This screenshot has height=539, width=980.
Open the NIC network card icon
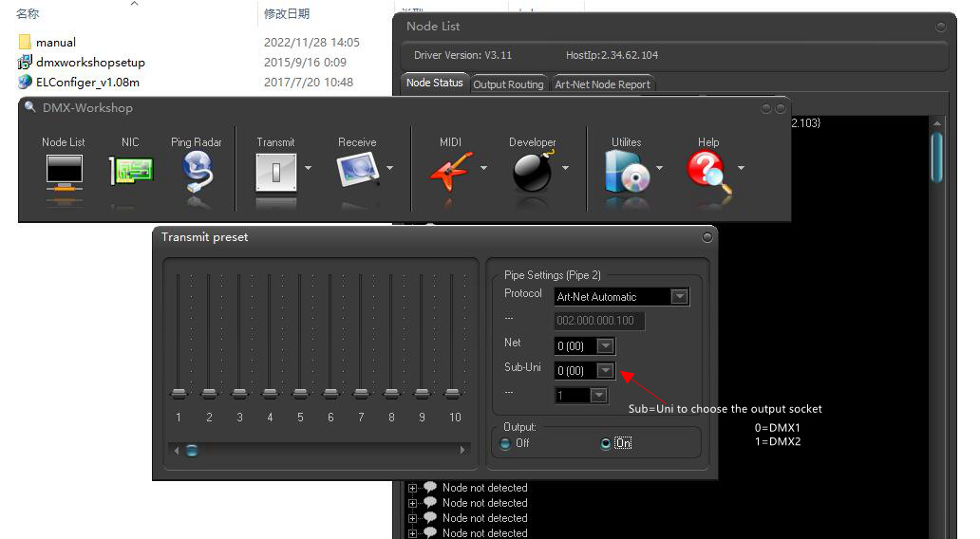click(x=131, y=171)
